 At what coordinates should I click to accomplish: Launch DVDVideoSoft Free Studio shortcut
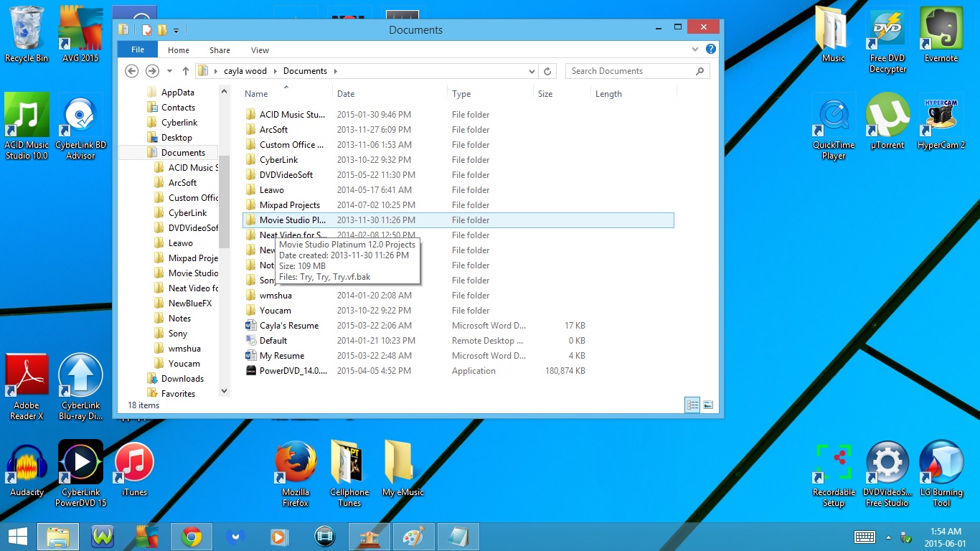pyautogui.click(x=887, y=473)
